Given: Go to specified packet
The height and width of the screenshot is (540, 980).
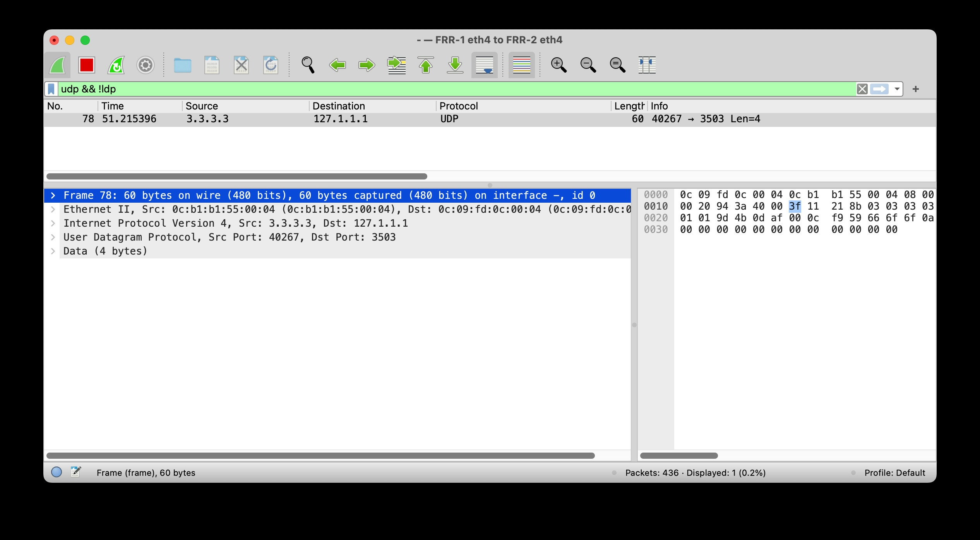Looking at the screenshot, I should tap(396, 65).
